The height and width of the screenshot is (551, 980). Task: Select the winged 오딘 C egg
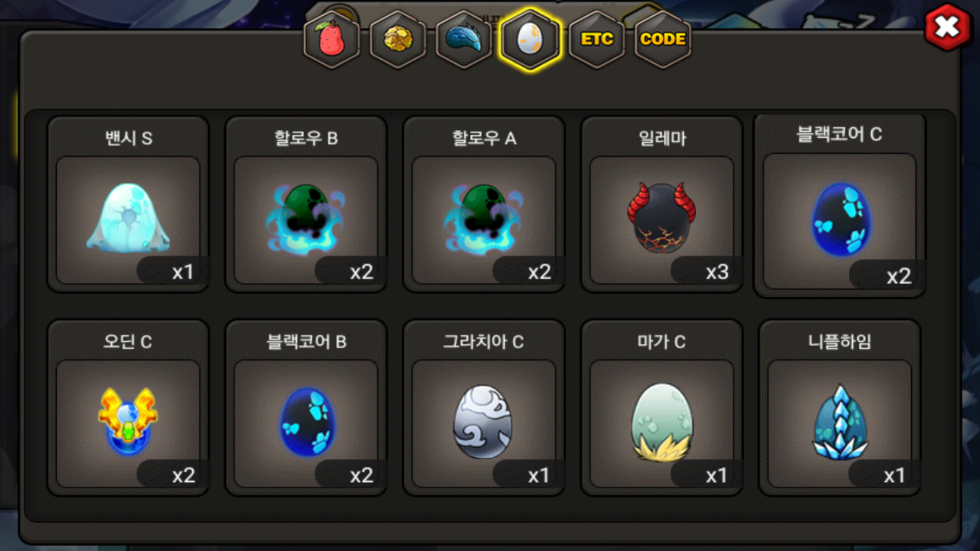[128, 408]
